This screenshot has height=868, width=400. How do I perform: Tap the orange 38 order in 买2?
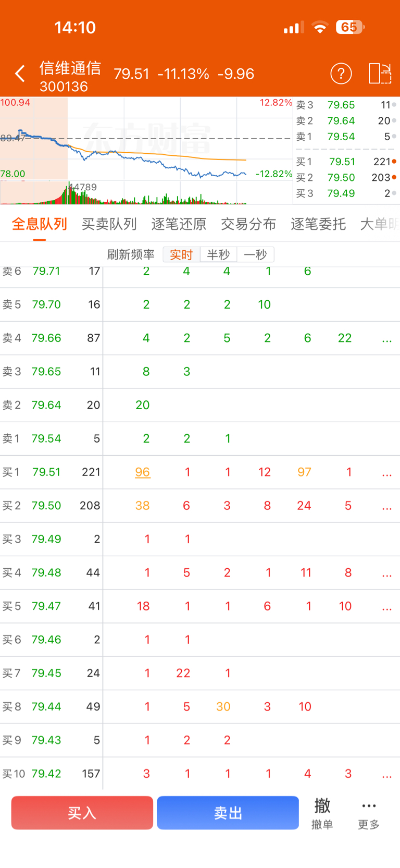(x=142, y=506)
